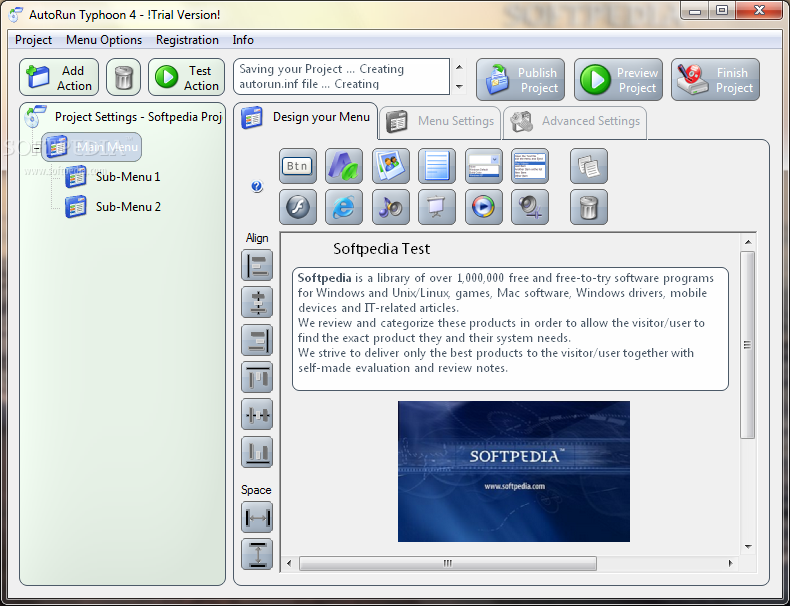Click the copy element icon

pos(588,166)
